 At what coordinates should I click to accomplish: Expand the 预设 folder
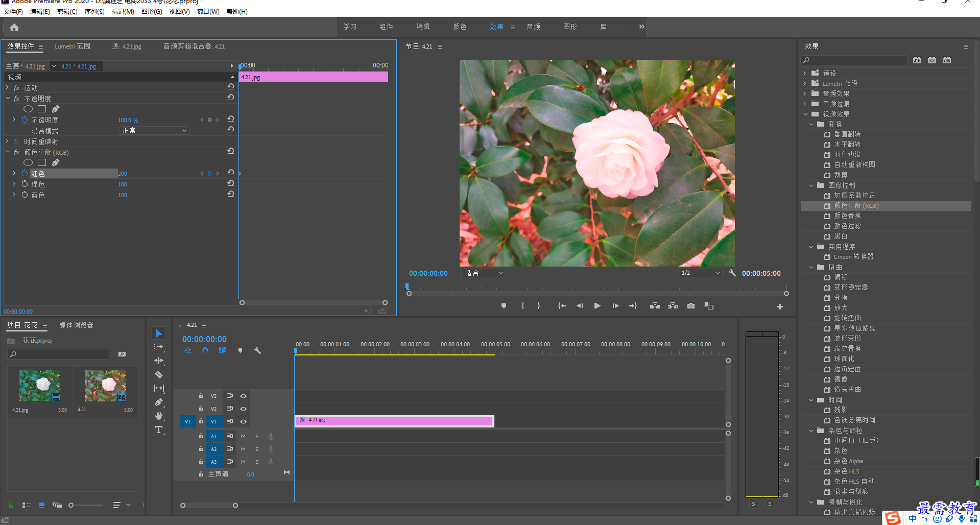tap(805, 73)
